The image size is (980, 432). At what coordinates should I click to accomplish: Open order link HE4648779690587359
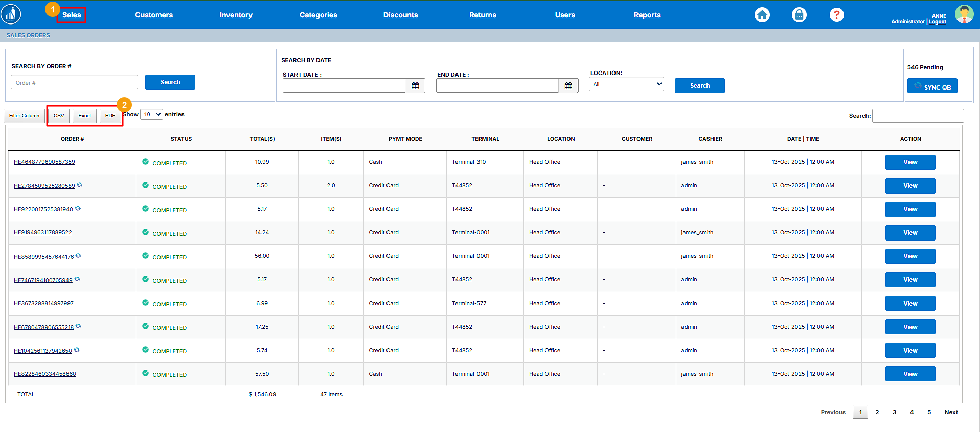coord(44,162)
